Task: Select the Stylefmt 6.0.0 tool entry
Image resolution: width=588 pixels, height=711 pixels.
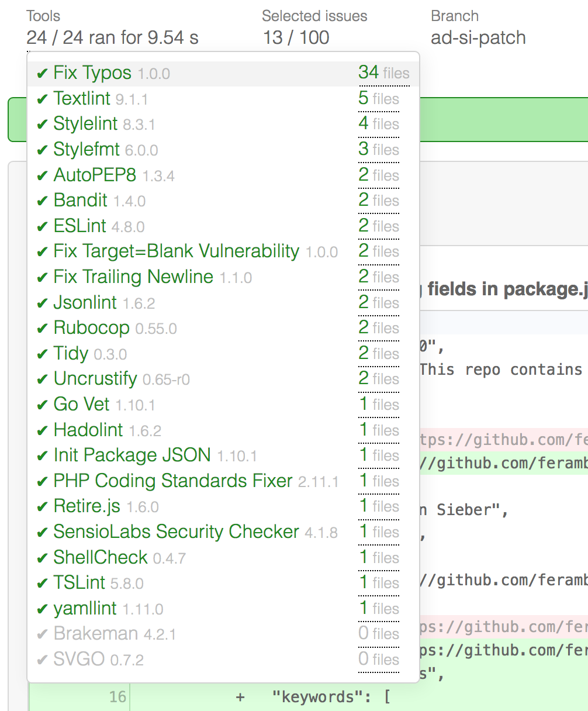Action: [x=223, y=150]
